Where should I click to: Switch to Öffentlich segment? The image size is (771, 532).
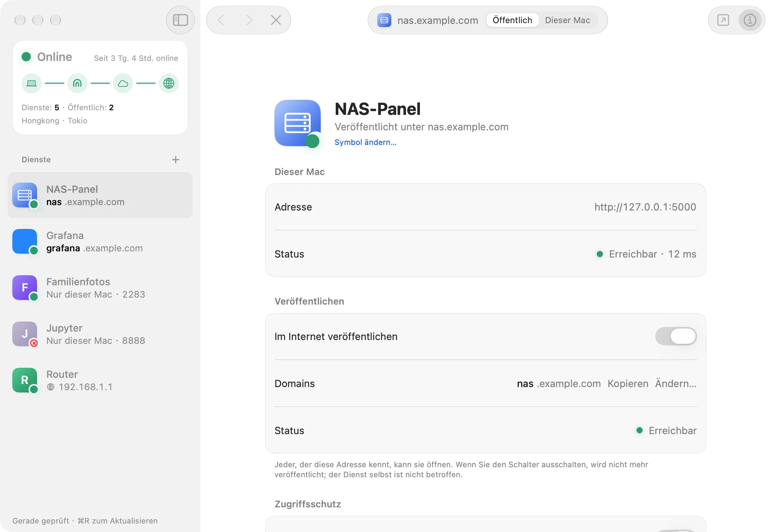click(x=512, y=20)
